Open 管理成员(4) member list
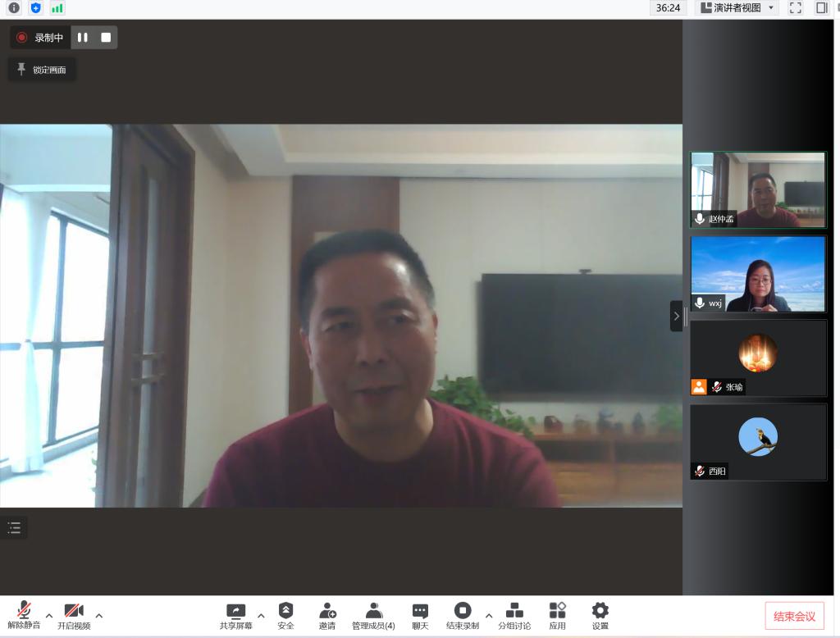Viewport: 840px width, 638px height. (x=373, y=615)
